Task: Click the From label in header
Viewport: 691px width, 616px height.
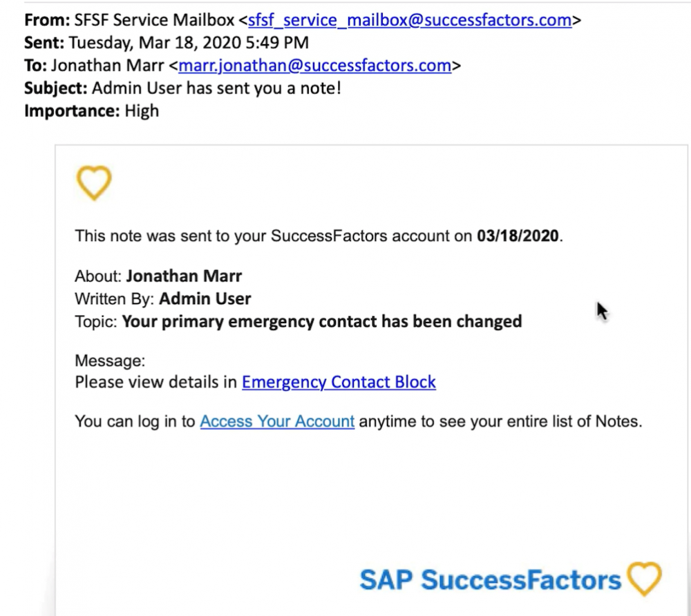Action: (47, 20)
